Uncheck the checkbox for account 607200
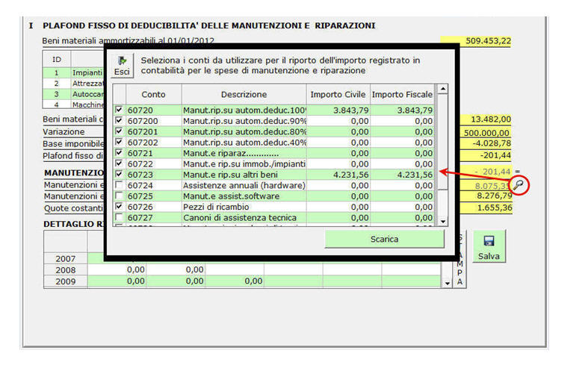This screenshot has width=588, height=368. click(x=120, y=121)
